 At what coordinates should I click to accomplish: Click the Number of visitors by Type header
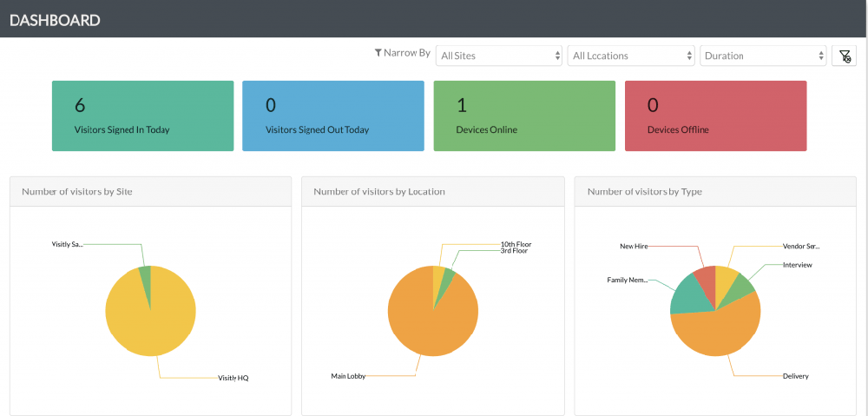pyautogui.click(x=644, y=192)
